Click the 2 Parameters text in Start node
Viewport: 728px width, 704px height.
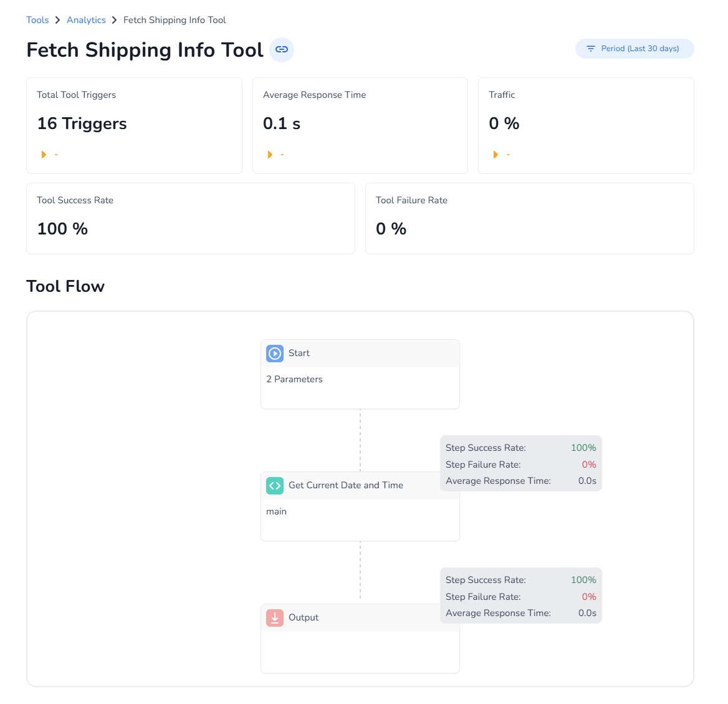294,379
